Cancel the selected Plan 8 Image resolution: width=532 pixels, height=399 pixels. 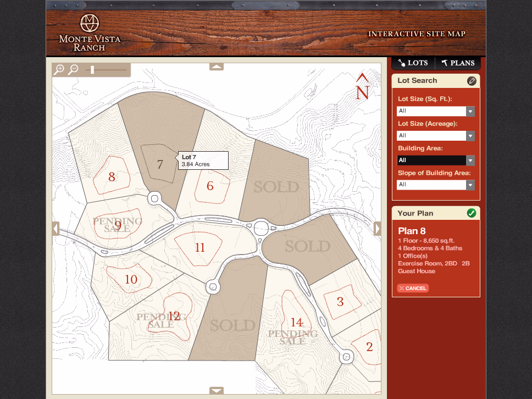click(x=413, y=288)
